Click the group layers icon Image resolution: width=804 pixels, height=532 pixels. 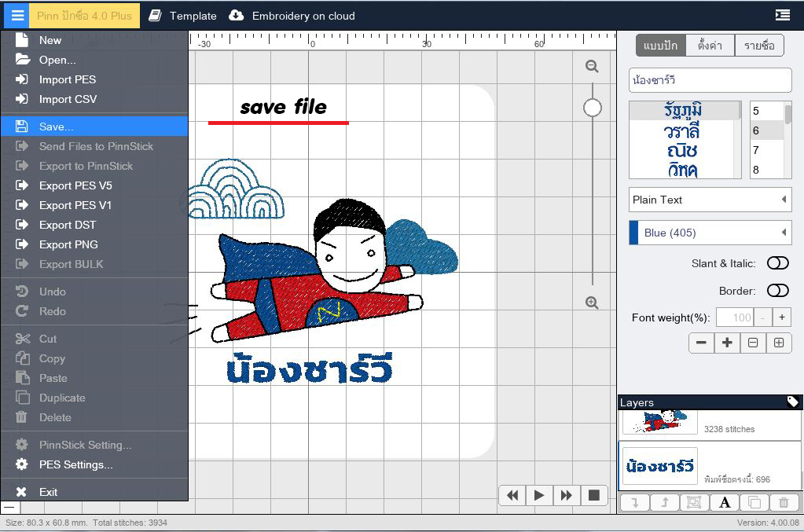[694, 502]
